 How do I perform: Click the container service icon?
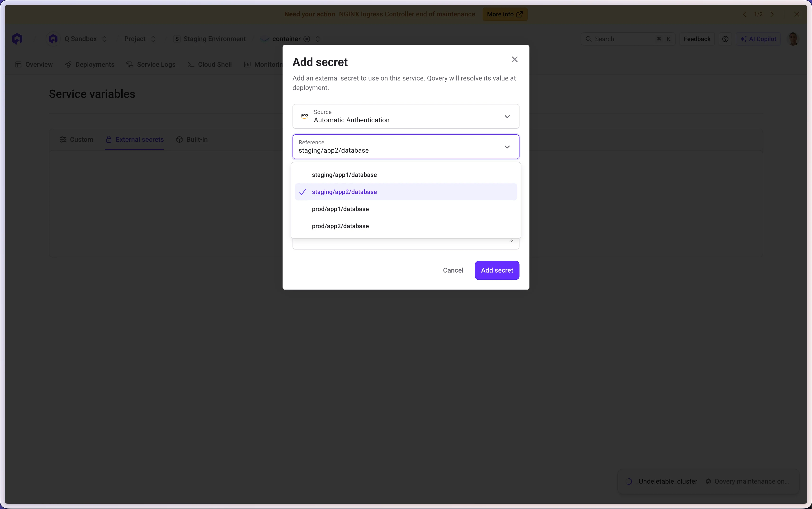click(x=264, y=39)
